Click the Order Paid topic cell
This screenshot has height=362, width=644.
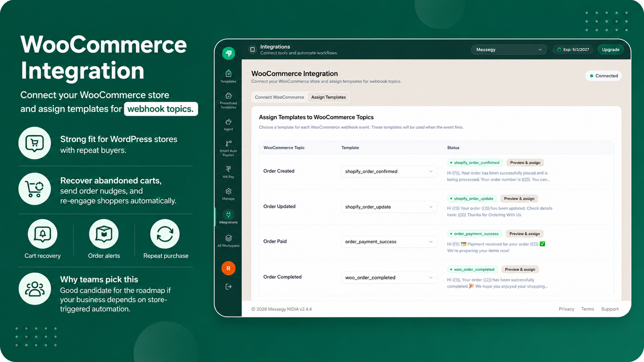pos(275,241)
